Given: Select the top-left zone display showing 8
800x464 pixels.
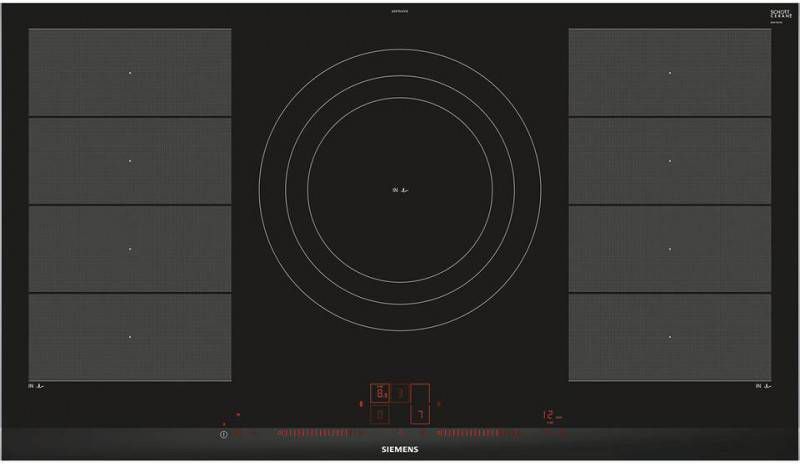Looking at the screenshot, I should click(x=380, y=394).
